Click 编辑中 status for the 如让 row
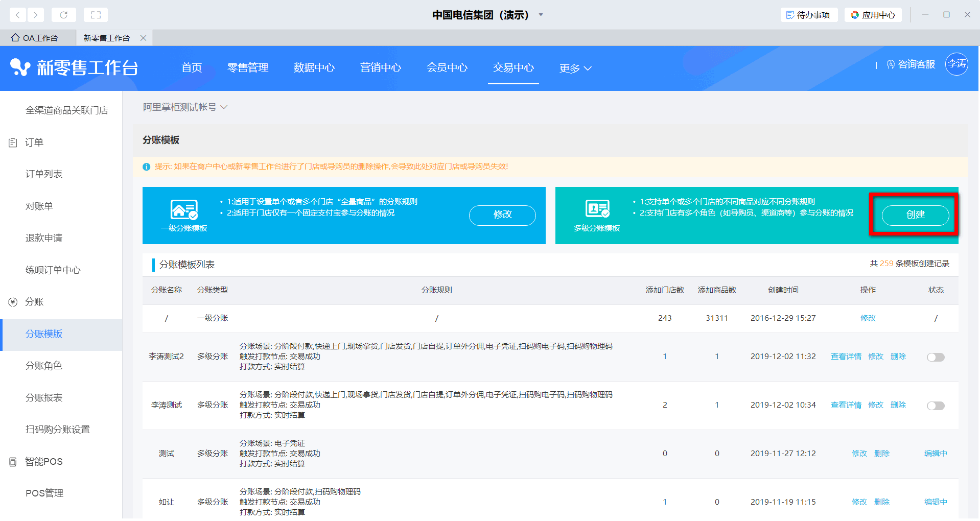Screen dimensions: 980x521 coord(936,502)
